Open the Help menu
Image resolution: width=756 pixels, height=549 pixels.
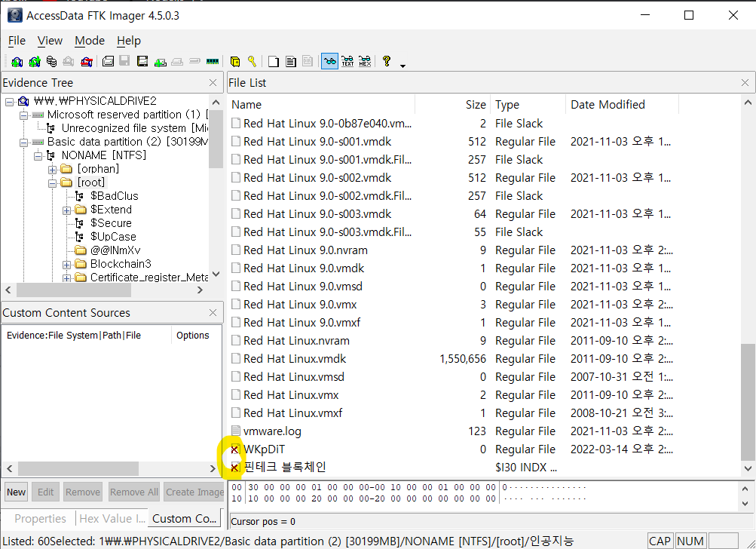coord(129,41)
